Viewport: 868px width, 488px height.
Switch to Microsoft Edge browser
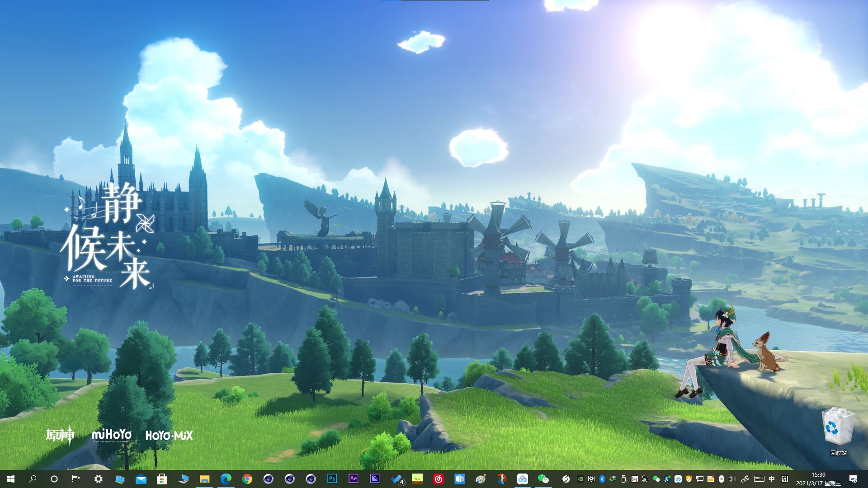pos(226,479)
